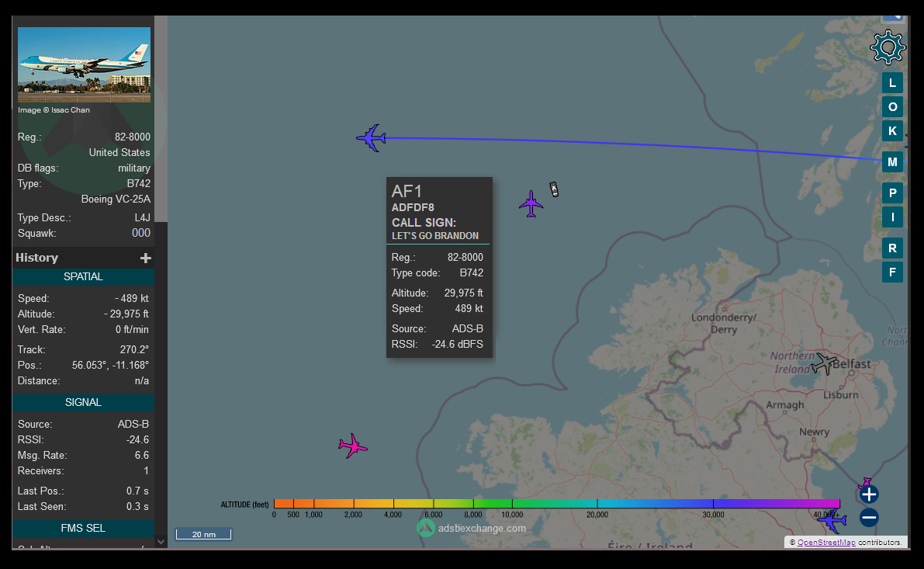Click the adsbexchange.com logo icon
Viewport: 924px width, 569px height.
(x=425, y=528)
